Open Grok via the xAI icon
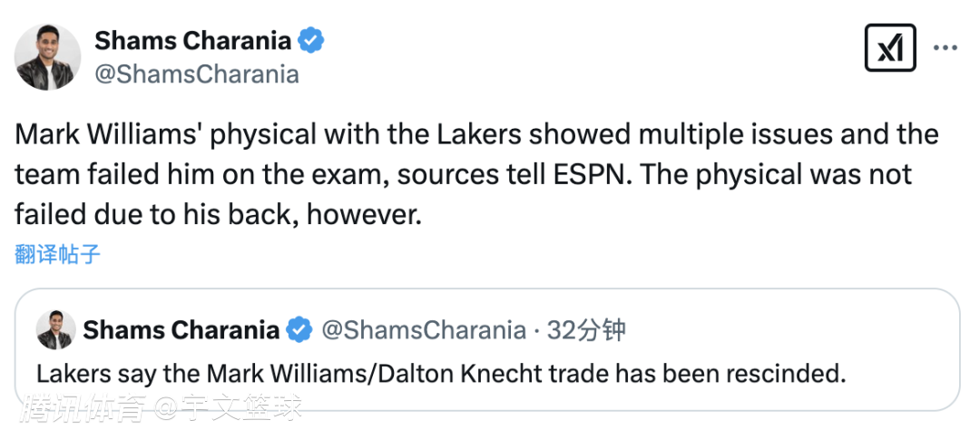The width and height of the screenshot is (980, 440). (x=890, y=48)
